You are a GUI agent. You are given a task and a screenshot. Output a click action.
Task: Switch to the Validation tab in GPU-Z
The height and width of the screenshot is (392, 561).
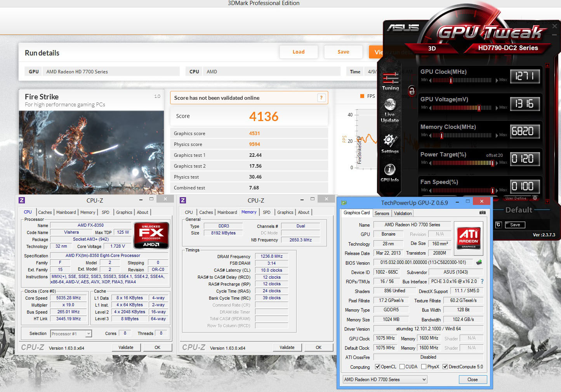(x=403, y=213)
